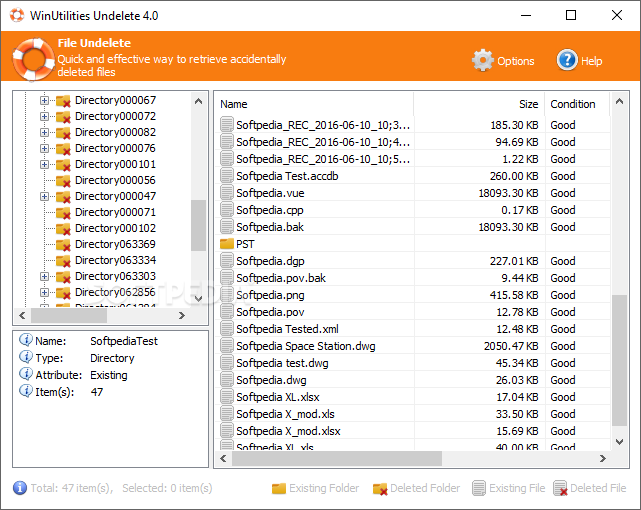This screenshot has width=641, height=510.
Task: Click the file icon of Softpedia.png
Action: (226, 295)
